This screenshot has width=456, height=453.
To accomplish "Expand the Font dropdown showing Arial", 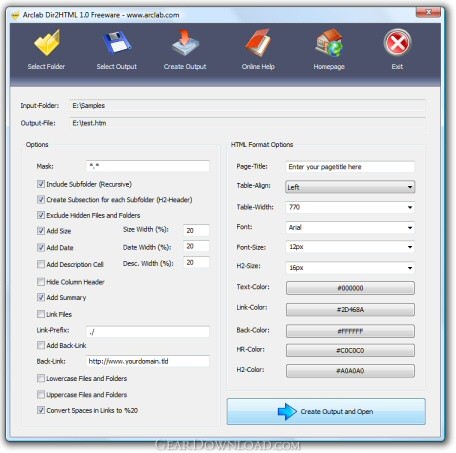I will click(x=350, y=228).
